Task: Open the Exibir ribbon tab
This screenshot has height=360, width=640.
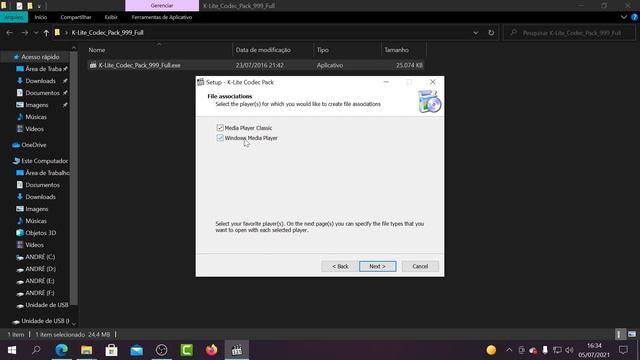Action: (111, 17)
